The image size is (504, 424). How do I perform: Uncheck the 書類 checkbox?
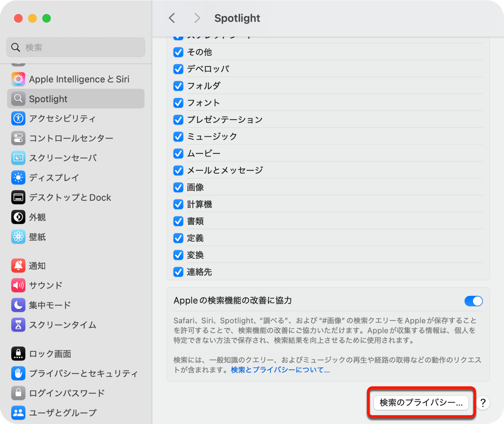pos(178,221)
